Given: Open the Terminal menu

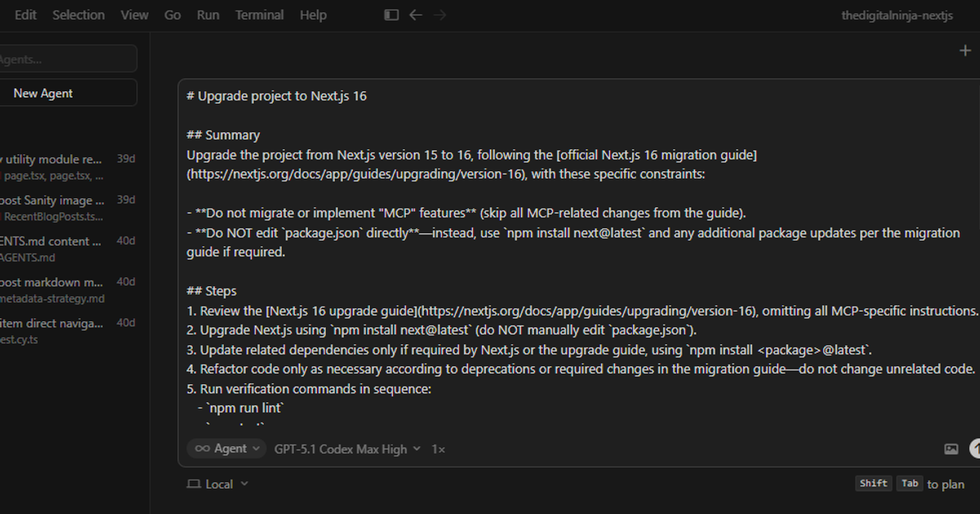Looking at the screenshot, I should point(260,15).
